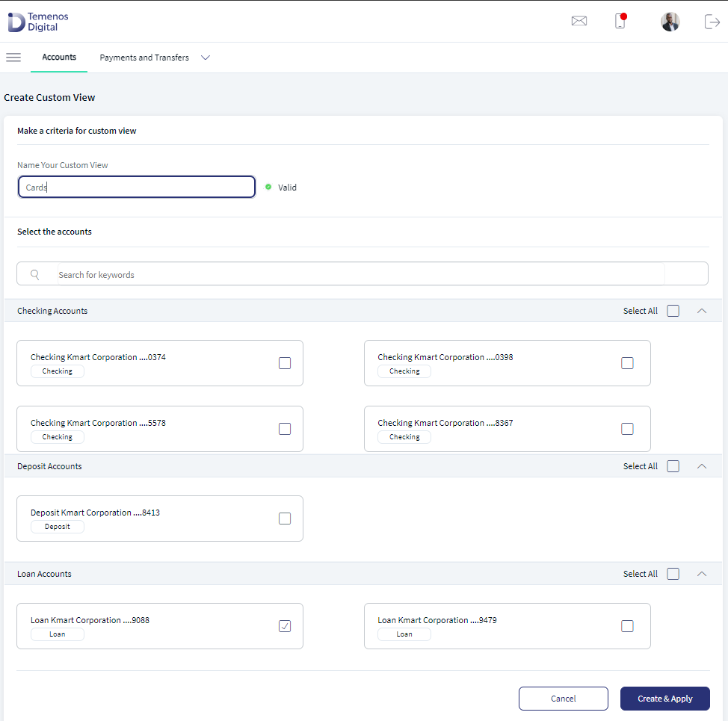Open the hamburger menu

pyautogui.click(x=13, y=57)
